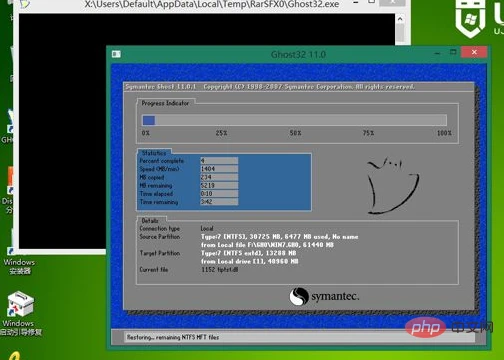The image size is (504, 360).
Task: Minimize the Ghost32 11.0 window
Action: [x=438, y=53]
